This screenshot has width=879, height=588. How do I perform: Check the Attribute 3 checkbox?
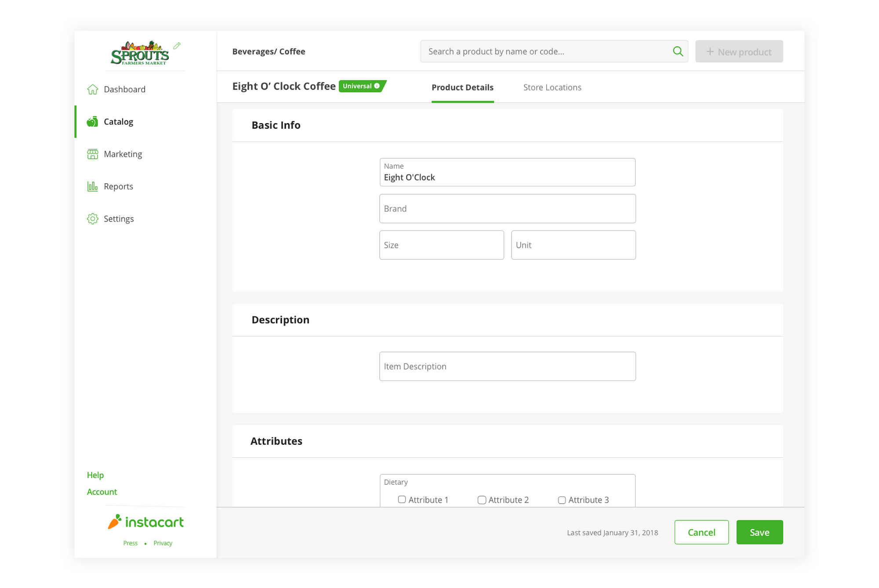[562, 500]
